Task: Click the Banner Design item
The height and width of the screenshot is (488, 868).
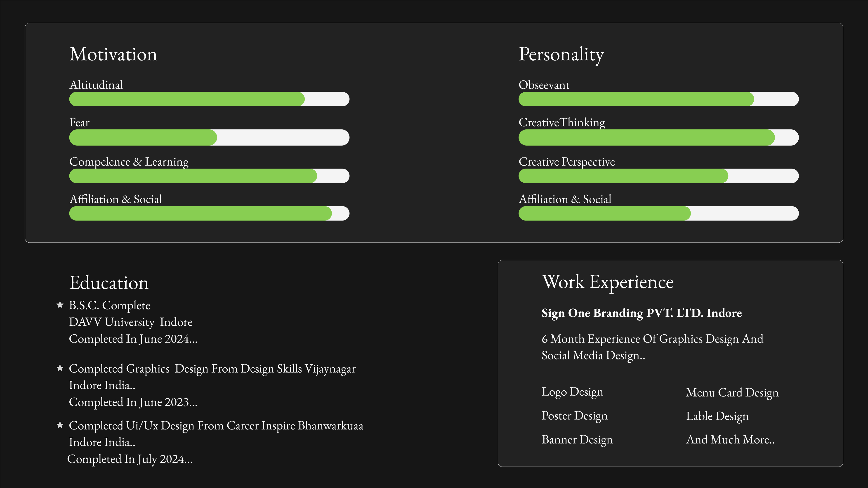Action: 577,439
